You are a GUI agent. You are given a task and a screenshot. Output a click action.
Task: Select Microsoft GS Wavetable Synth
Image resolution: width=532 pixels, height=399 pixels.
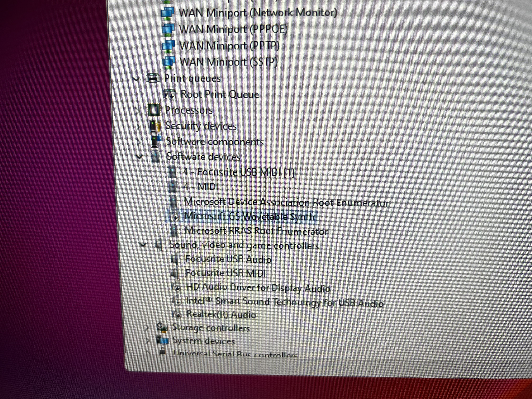coord(249,217)
